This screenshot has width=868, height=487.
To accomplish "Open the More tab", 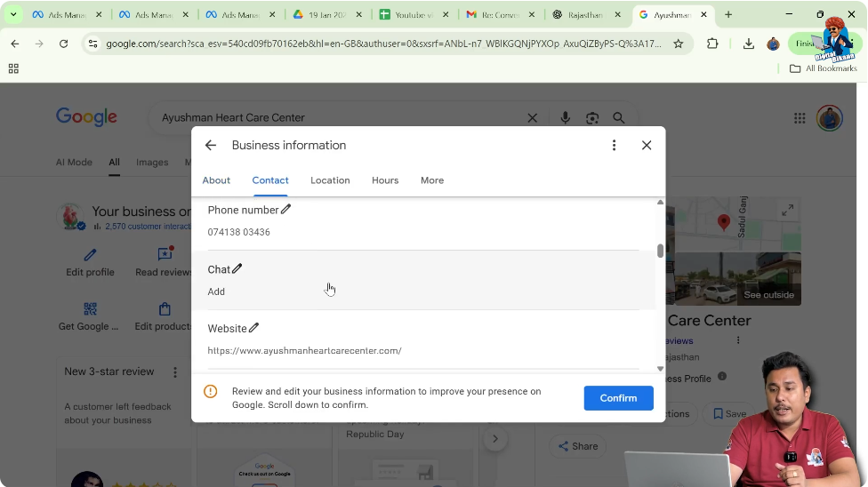I will coord(432,180).
